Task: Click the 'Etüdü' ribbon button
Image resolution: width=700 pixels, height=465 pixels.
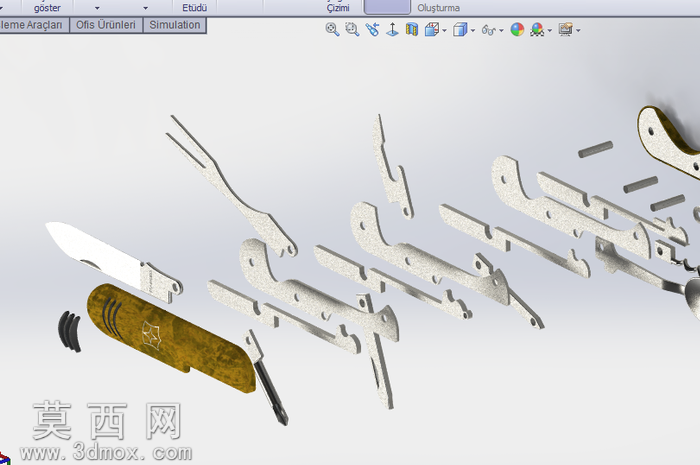Action: [195, 8]
